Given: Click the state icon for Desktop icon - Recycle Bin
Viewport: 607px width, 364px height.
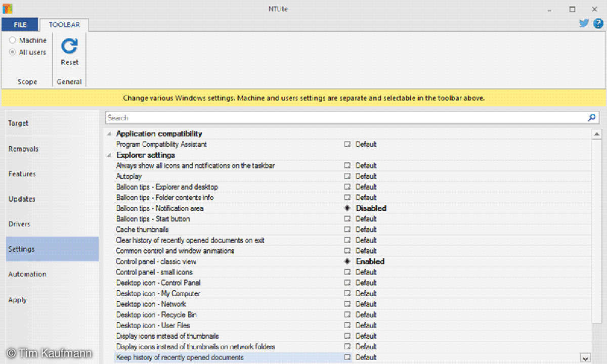Looking at the screenshot, I should coord(348,314).
